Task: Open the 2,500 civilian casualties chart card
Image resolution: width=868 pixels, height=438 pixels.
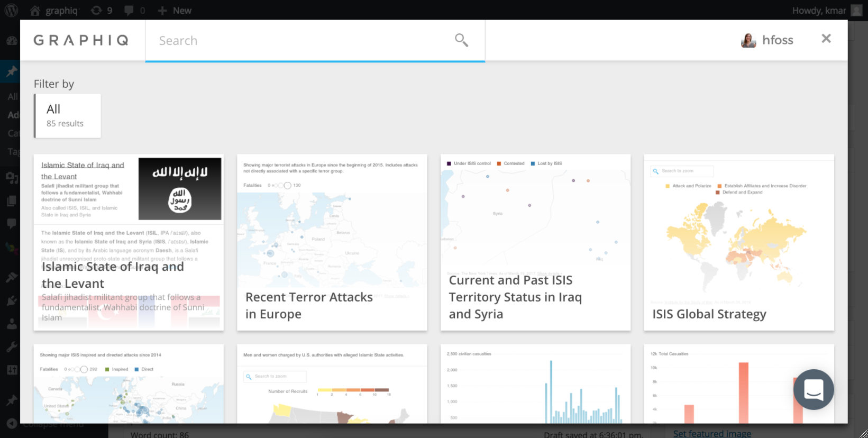Action: [535, 384]
